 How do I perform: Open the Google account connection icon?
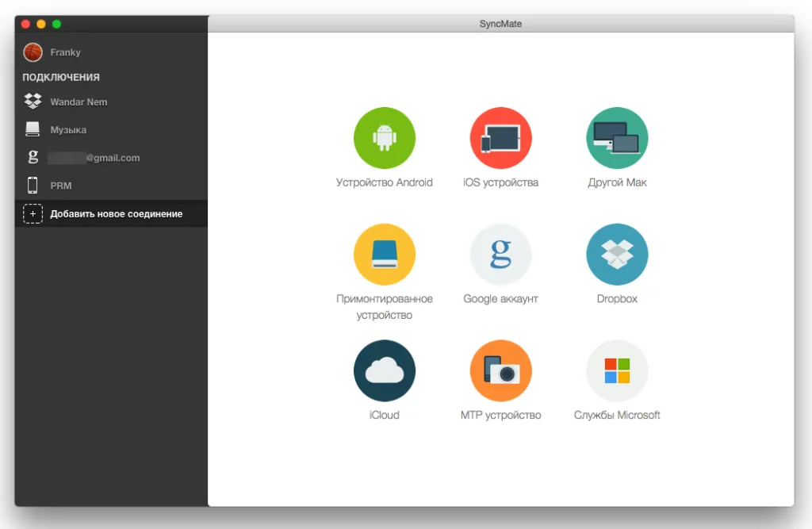[x=500, y=255]
